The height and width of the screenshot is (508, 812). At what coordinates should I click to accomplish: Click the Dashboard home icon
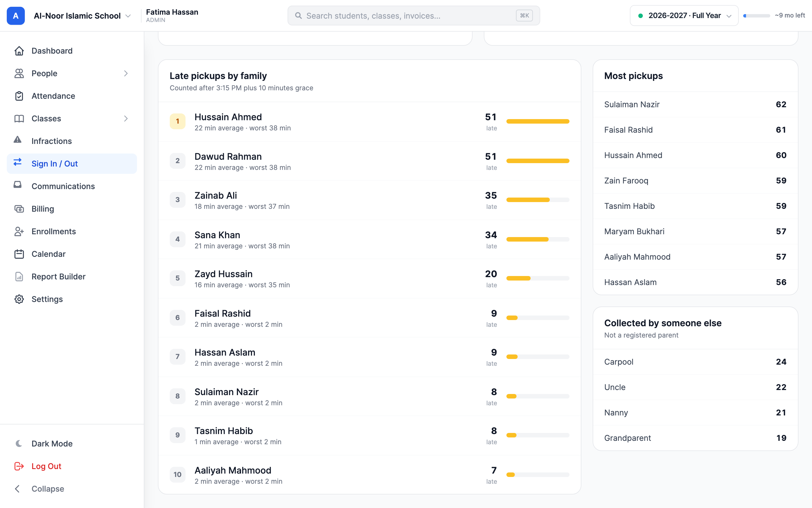19,51
